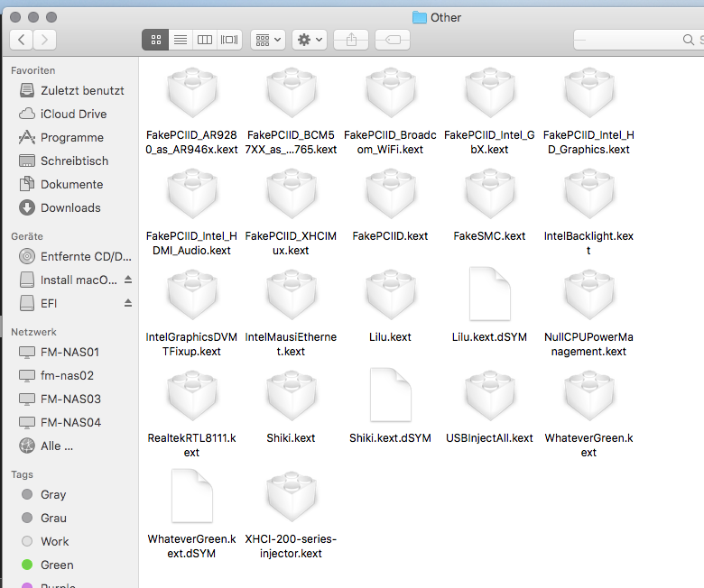Select XHCI-200-series-injector.kext icon

[x=292, y=497]
